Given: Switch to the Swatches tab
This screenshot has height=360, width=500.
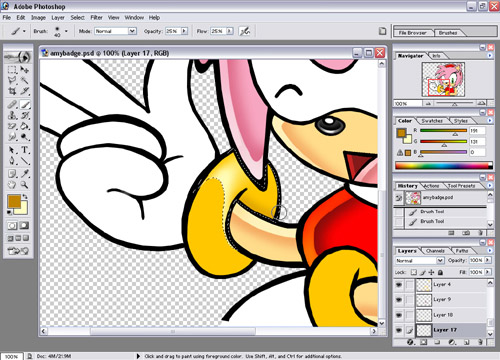Looking at the screenshot, I should [432, 121].
